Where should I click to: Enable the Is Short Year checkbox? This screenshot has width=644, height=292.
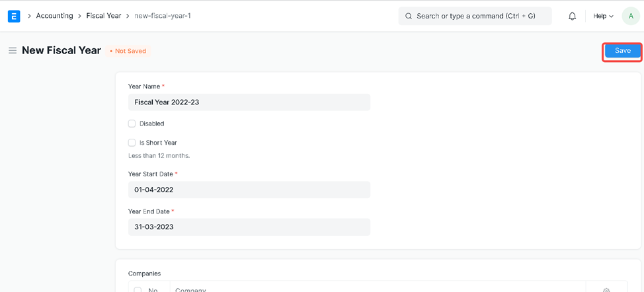(x=132, y=143)
